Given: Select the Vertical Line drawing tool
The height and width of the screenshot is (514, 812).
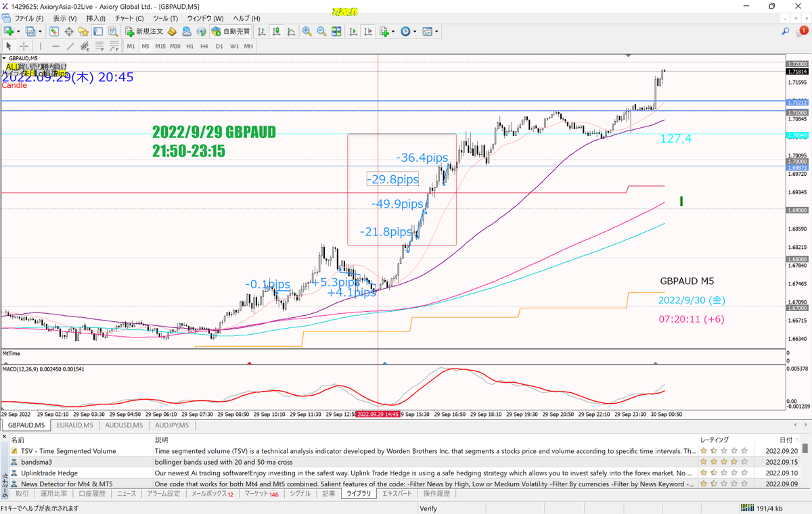Looking at the screenshot, I should coord(41,46).
